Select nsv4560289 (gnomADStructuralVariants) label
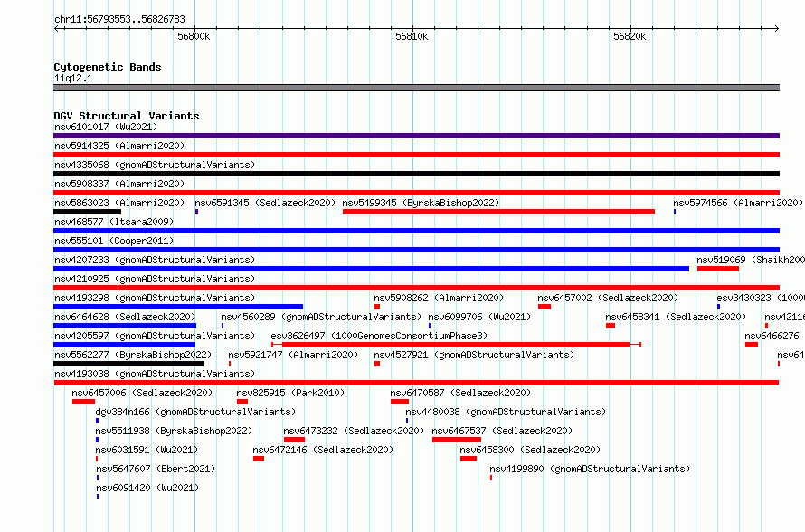 point(321,317)
